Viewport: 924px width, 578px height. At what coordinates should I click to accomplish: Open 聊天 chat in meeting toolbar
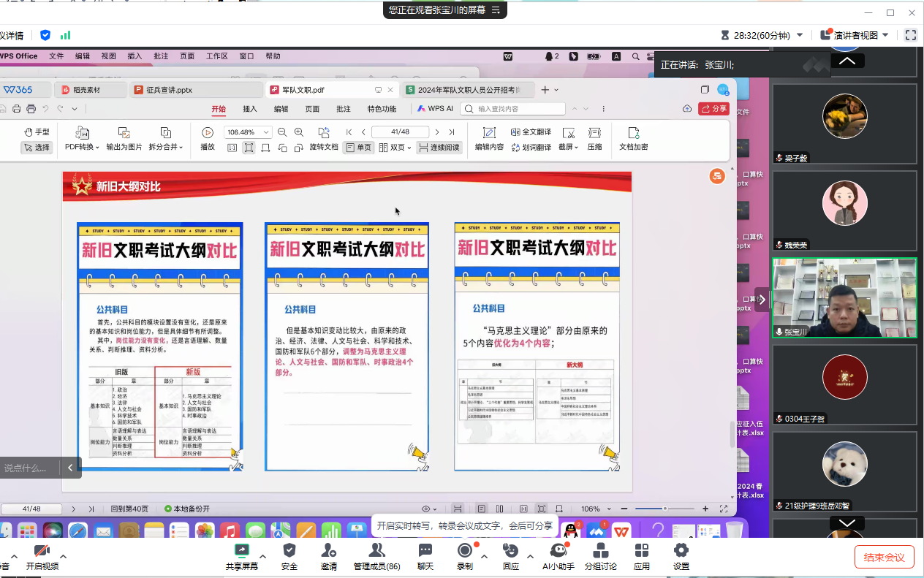425,557
